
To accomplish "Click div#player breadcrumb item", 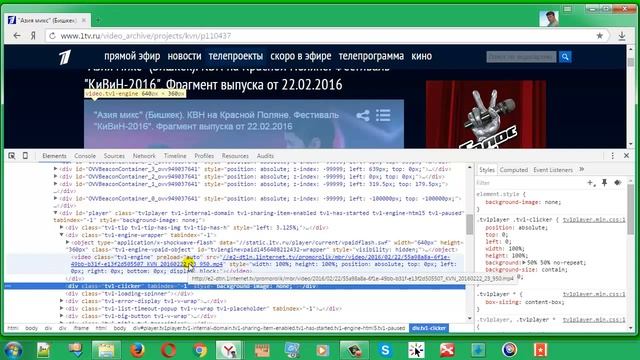I will 269,328.
